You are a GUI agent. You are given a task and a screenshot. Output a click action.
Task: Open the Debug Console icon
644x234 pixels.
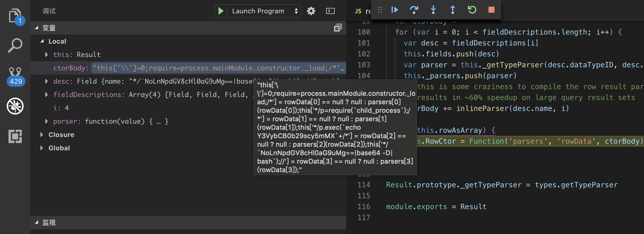pyautogui.click(x=330, y=11)
